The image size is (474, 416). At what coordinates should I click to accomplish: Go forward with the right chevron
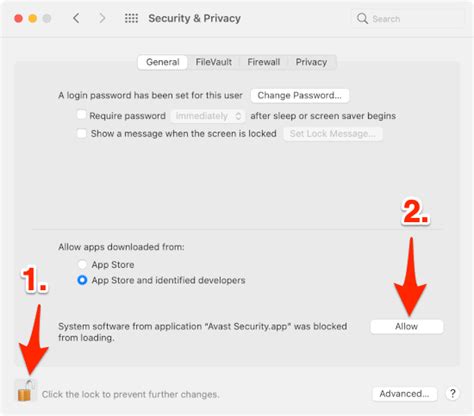point(102,18)
